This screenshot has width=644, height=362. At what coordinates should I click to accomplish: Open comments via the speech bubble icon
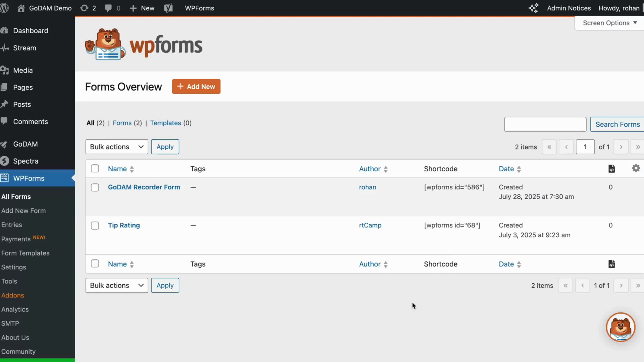click(x=112, y=8)
